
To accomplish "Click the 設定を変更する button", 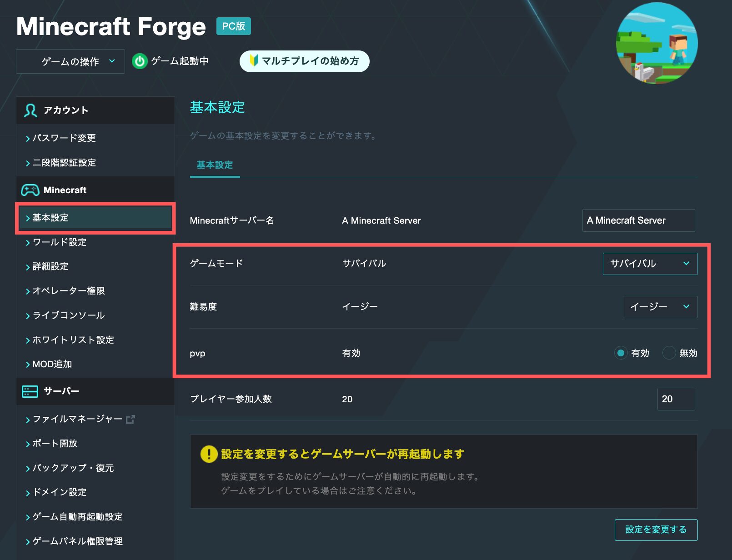I will pyautogui.click(x=656, y=530).
